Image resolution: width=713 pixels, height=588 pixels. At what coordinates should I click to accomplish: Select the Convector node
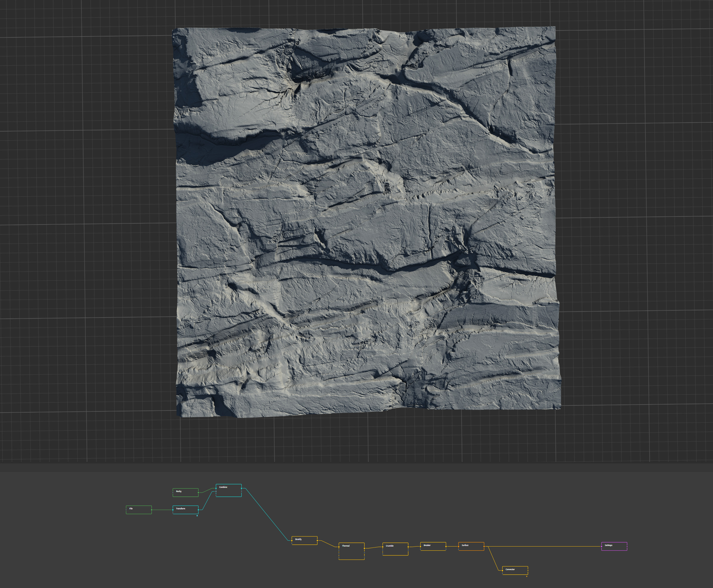[515, 570]
